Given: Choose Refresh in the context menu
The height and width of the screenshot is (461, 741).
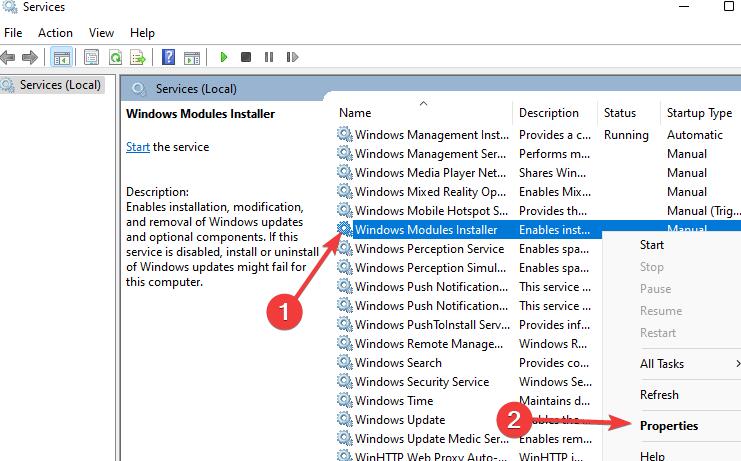Looking at the screenshot, I should pyautogui.click(x=659, y=394).
